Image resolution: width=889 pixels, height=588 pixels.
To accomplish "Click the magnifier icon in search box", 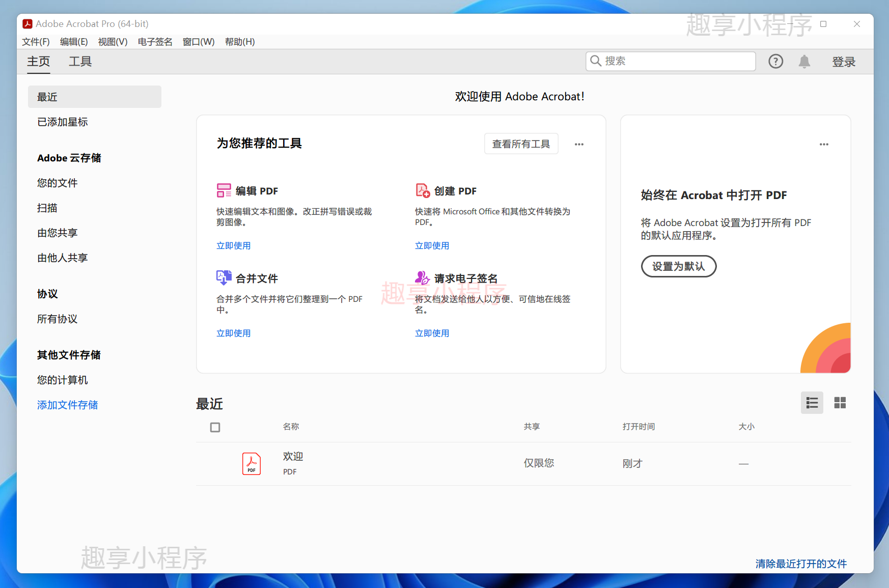I will [x=596, y=61].
